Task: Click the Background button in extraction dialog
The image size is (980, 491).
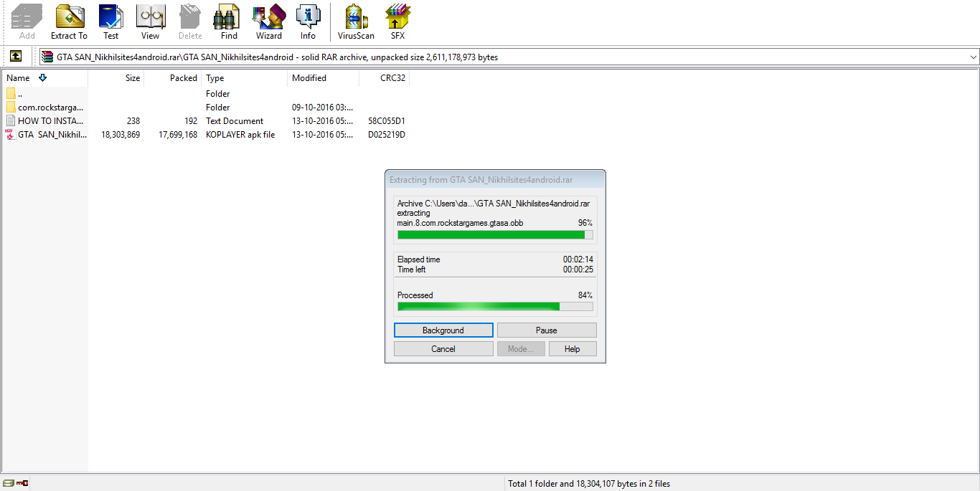Action: click(x=443, y=330)
